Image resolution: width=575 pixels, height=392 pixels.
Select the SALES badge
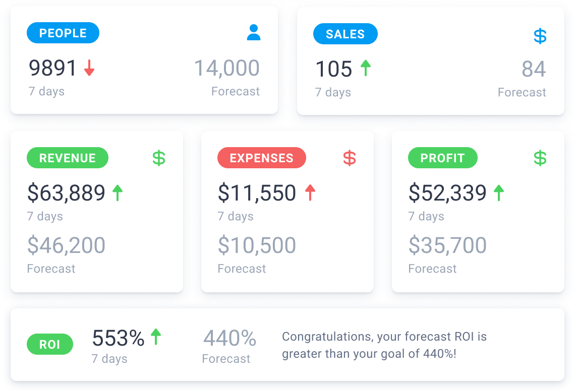346,34
